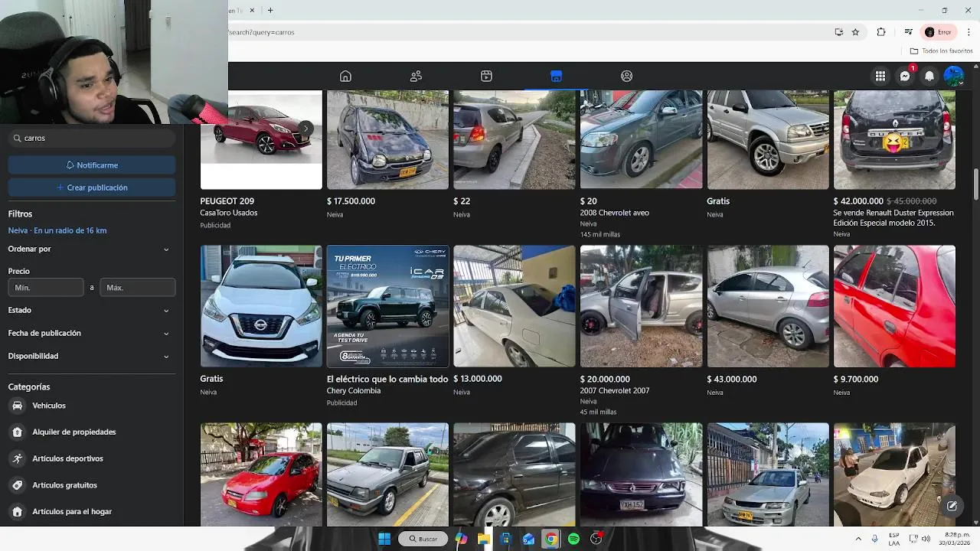Advance the Peugeot ad carousel arrow
The width and height of the screenshot is (980, 551).
coord(305,129)
